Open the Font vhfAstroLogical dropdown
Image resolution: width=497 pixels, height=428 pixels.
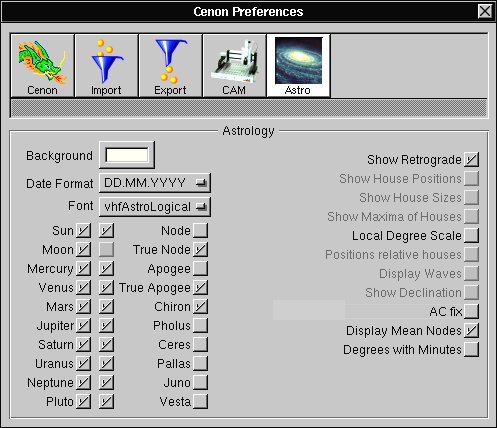pos(155,207)
